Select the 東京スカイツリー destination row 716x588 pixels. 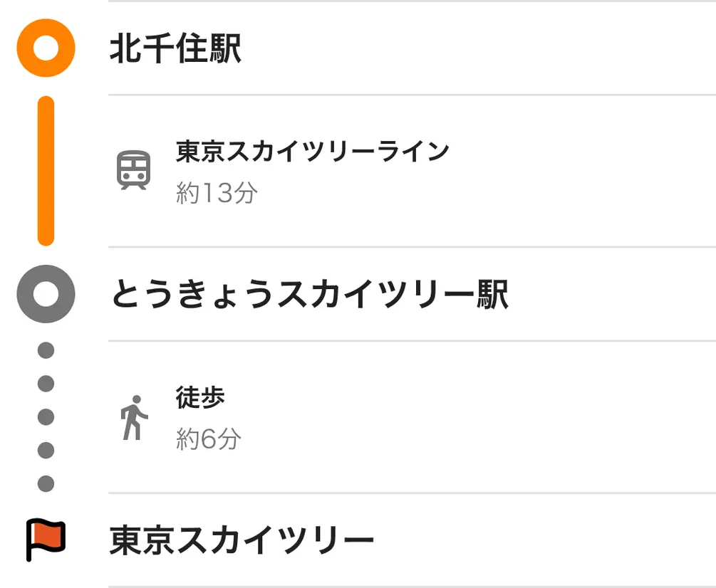412,540
